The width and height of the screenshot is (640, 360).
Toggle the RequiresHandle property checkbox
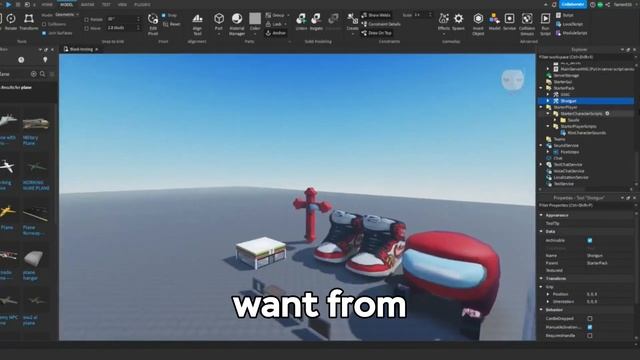(x=589, y=336)
